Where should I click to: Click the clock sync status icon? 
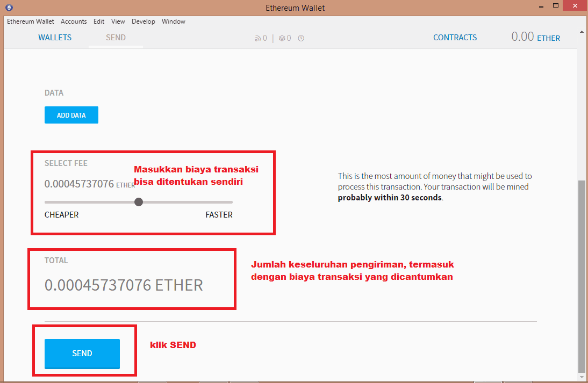coord(301,38)
